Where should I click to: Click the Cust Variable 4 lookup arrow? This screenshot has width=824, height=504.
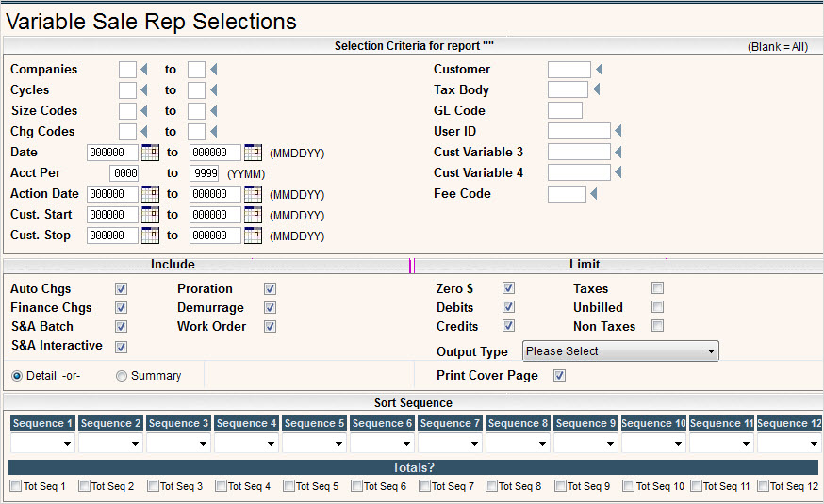click(618, 172)
